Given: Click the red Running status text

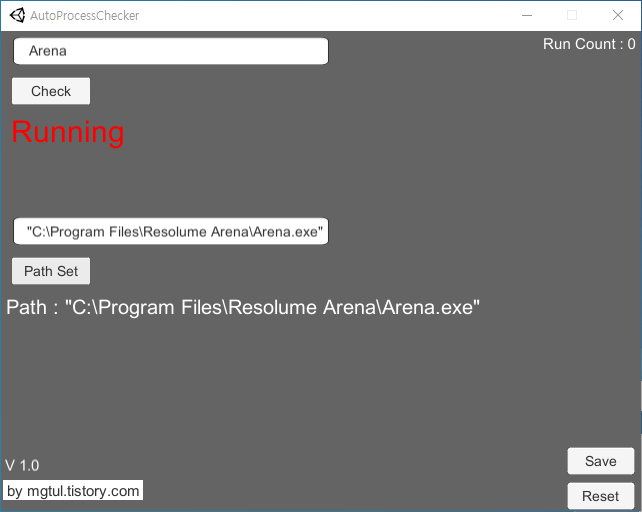Looking at the screenshot, I should pyautogui.click(x=68, y=132).
